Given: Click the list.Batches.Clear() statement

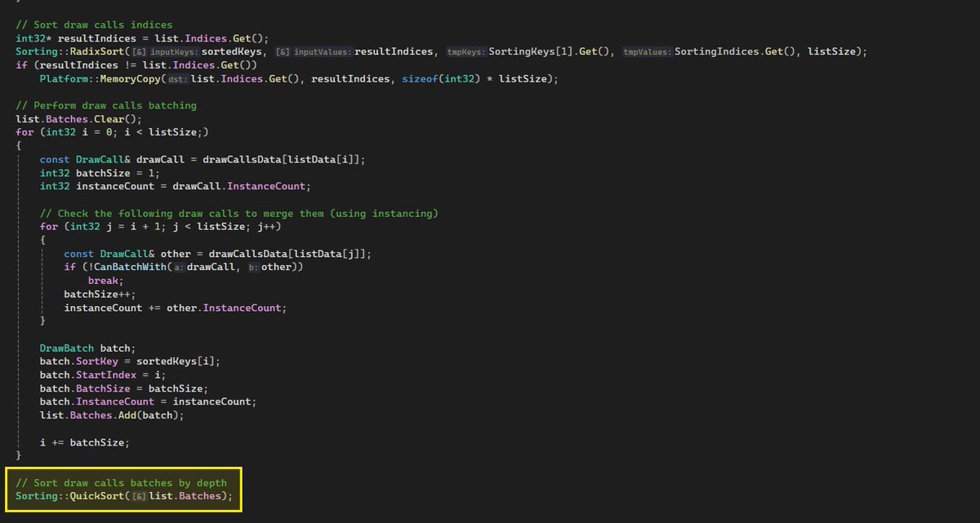Looking at the screenshot, I should [78, 118].
